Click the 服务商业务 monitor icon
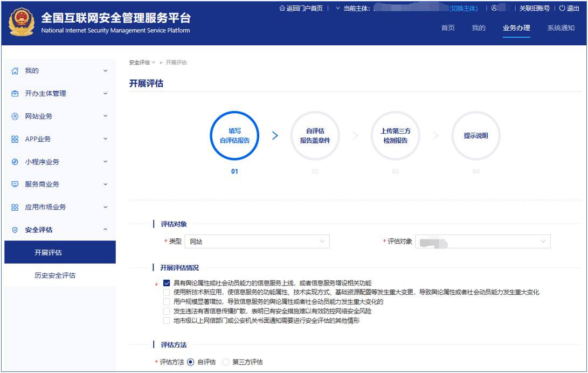588x373 pixels. click(x=15, y=184)
